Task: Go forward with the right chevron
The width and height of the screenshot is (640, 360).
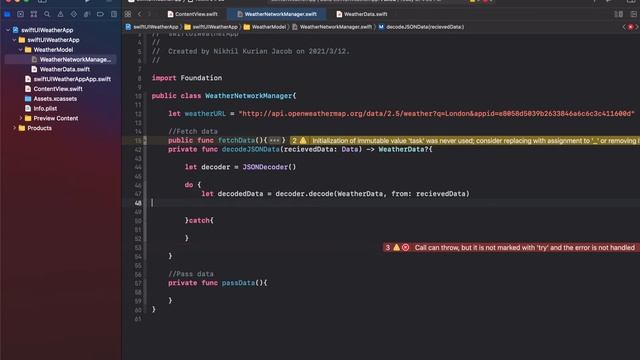Action: (x=149, y=14)
